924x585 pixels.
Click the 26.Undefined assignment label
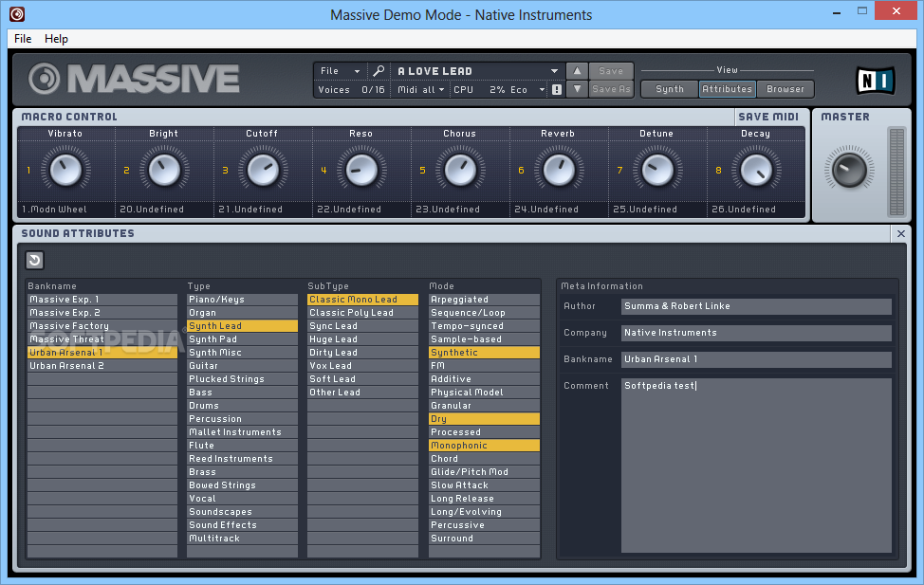click(x=744, y=210)
